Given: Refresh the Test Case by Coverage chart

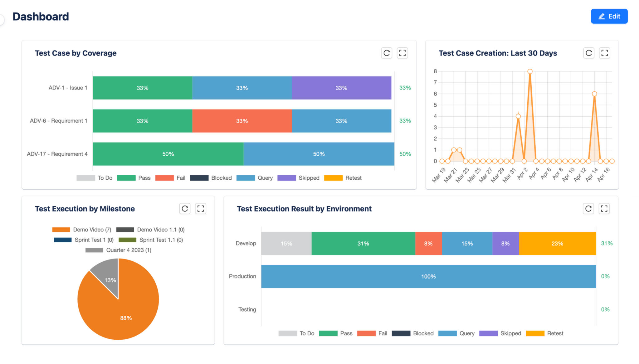Looking at the screenshot, I should tap(387, 53).
